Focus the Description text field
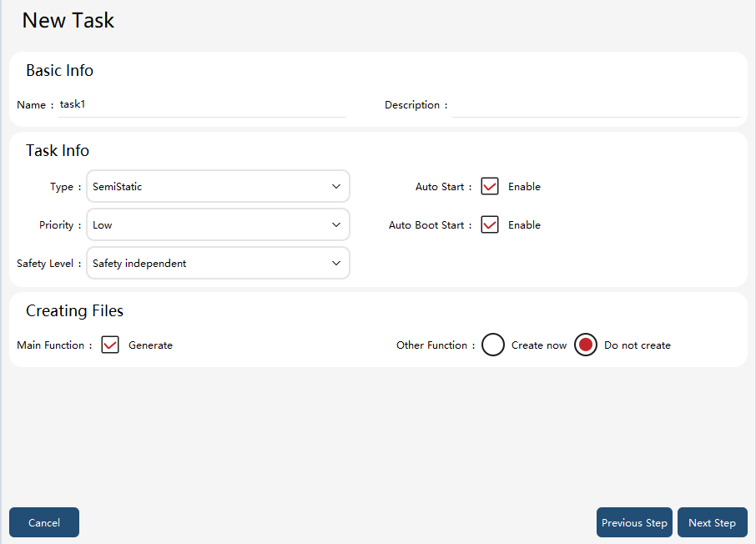Image resolution: width=756 pixels, height=544 pixels. pos(596,105)
